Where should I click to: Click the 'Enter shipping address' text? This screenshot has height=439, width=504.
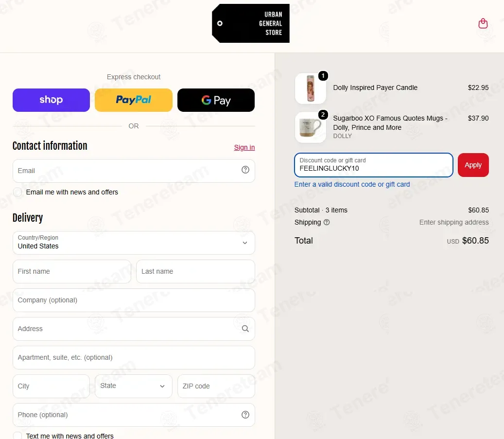click(x=454, y=222)
